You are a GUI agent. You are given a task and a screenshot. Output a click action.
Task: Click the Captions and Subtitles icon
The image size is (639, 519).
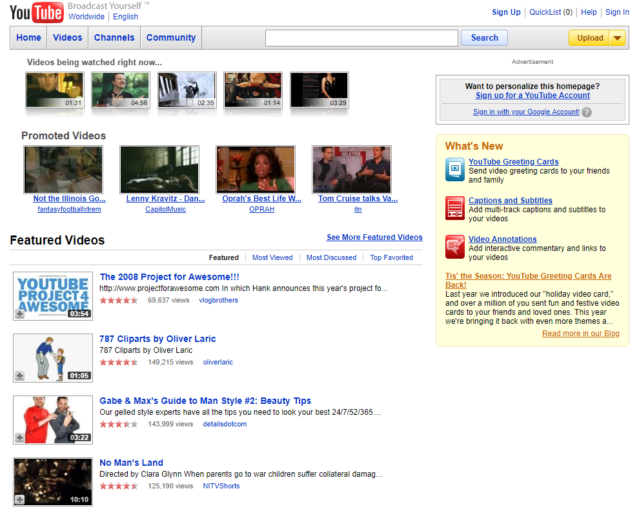coord(454,207)
